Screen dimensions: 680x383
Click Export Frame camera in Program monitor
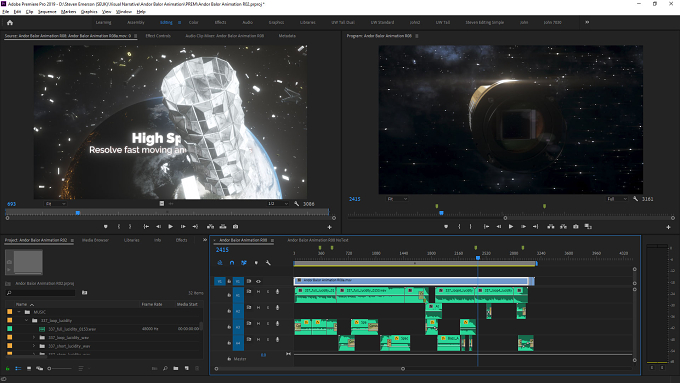[575, 226]
